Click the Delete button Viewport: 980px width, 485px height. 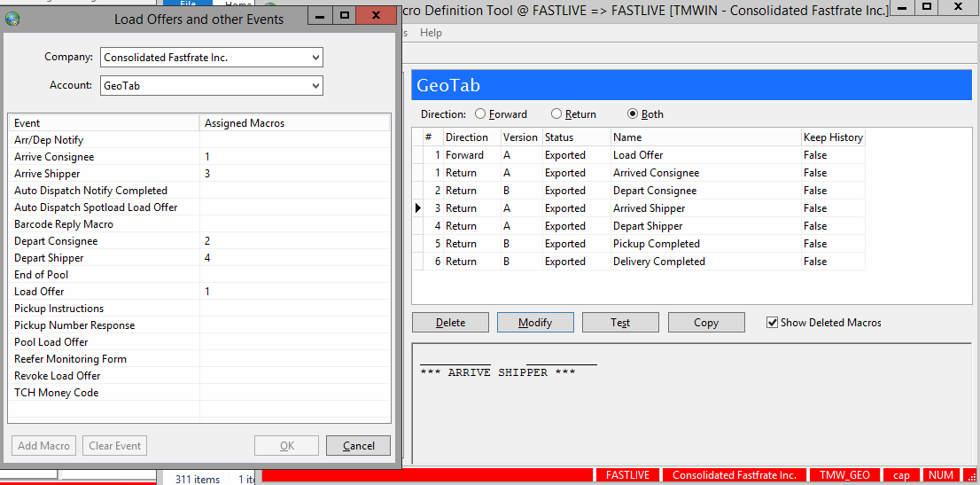coord(451,323)
